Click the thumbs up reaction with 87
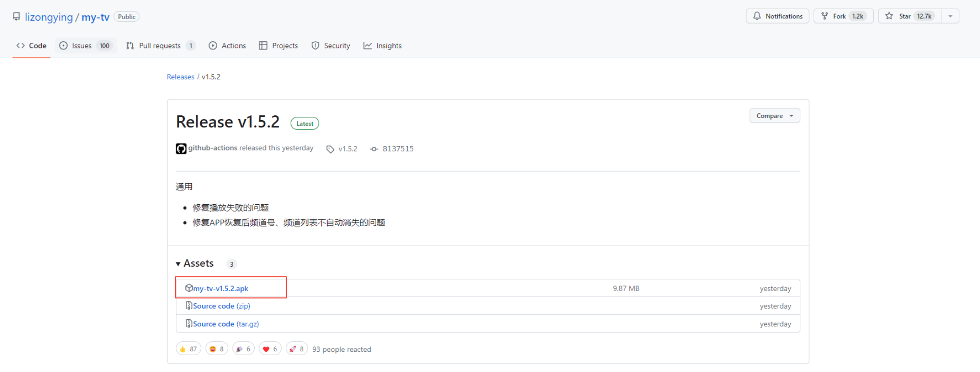This screenshot has height=372, width=980. [188, 349]
